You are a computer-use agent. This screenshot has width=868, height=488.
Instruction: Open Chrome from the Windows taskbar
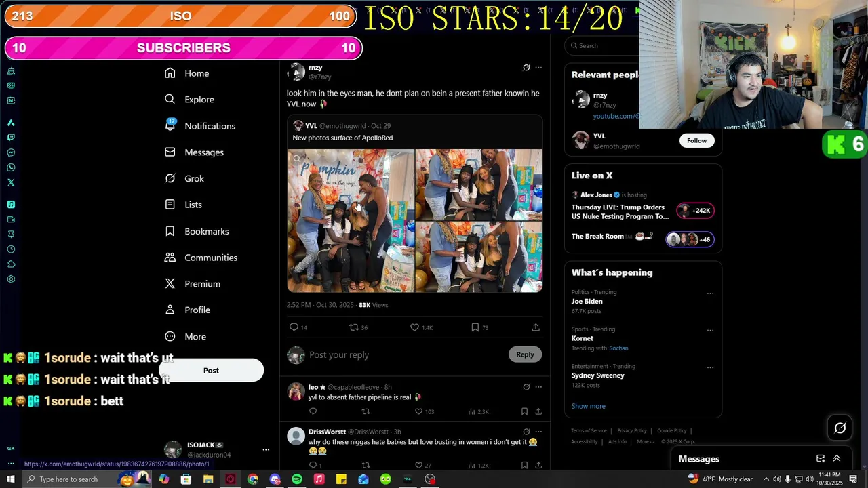pyautogui.click(x=252, y=479)
